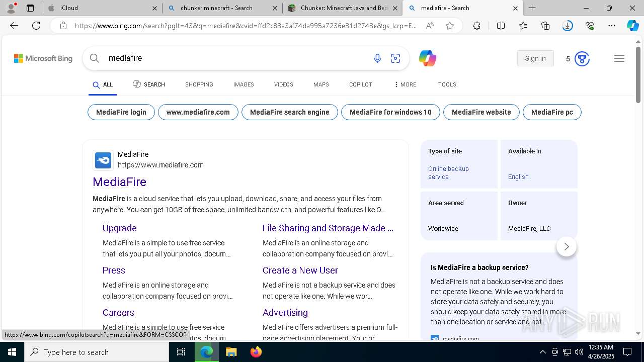Open the Edge settings and more menu
Viewport: 644px width, 362px height.
pyautogui.click(x=612, y=26)
